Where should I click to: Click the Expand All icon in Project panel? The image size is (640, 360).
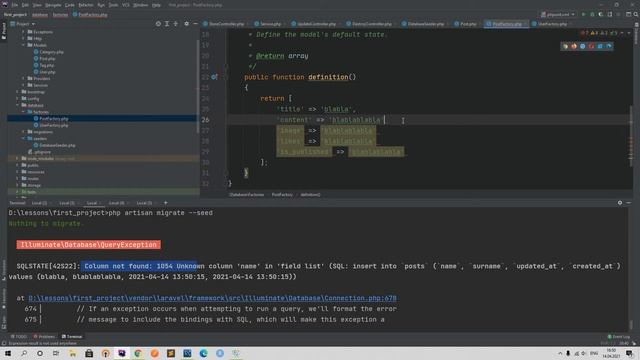coord(167,24)
